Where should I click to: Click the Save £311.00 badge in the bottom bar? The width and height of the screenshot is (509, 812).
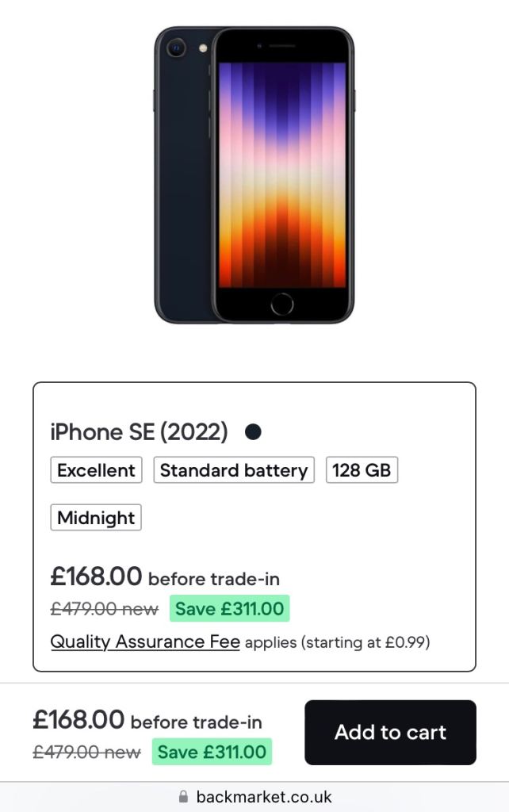pyautogui.click(x=212, y=752)
